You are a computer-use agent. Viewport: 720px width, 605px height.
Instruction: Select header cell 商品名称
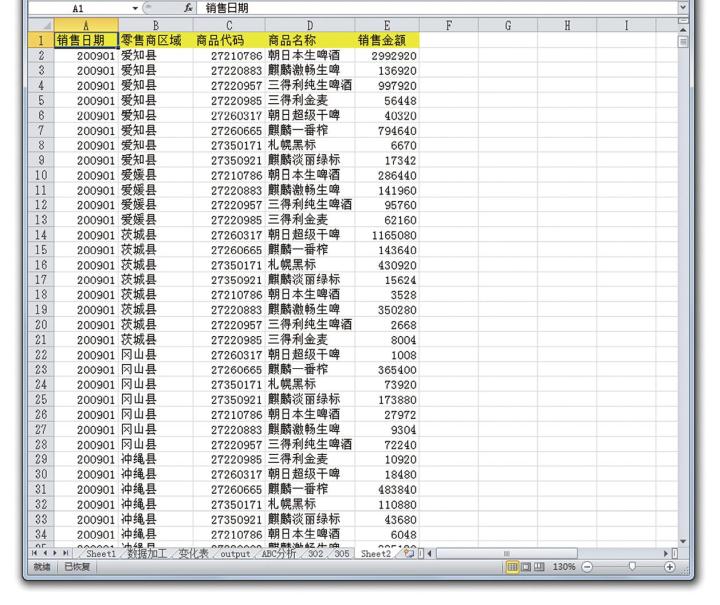[x=310, y=40]
